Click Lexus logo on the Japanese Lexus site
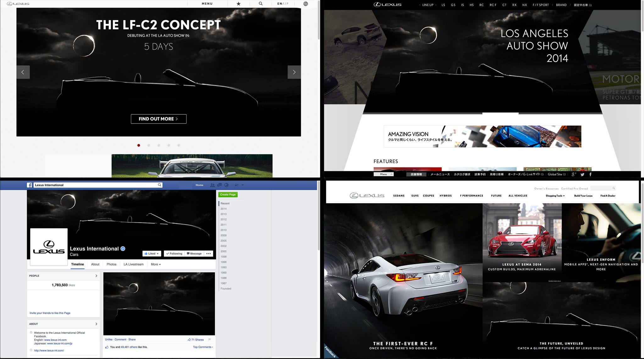 coord(387,4)
